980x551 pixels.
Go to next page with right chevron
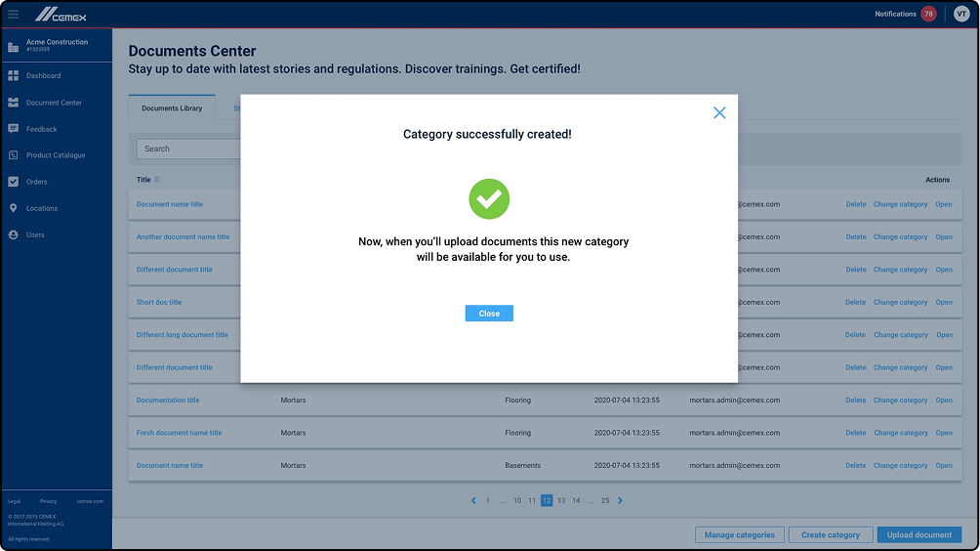pyautogui.click(x=620, y=500)
